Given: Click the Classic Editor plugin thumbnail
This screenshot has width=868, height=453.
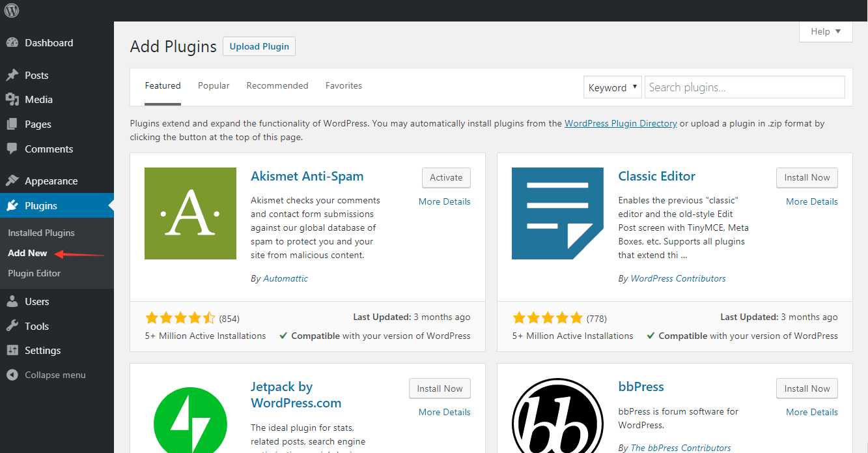Looking at the screenshot, I should pos(557,213).
